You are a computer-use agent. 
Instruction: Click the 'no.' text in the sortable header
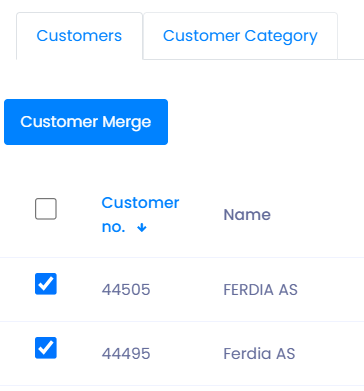(x=114, y=227)
